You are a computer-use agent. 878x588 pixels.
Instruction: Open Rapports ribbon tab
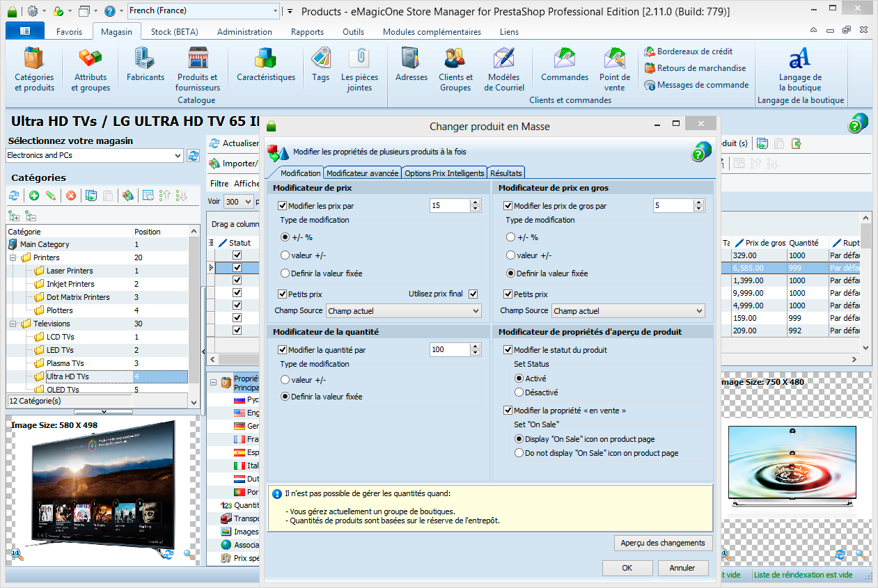click(307, 32)
